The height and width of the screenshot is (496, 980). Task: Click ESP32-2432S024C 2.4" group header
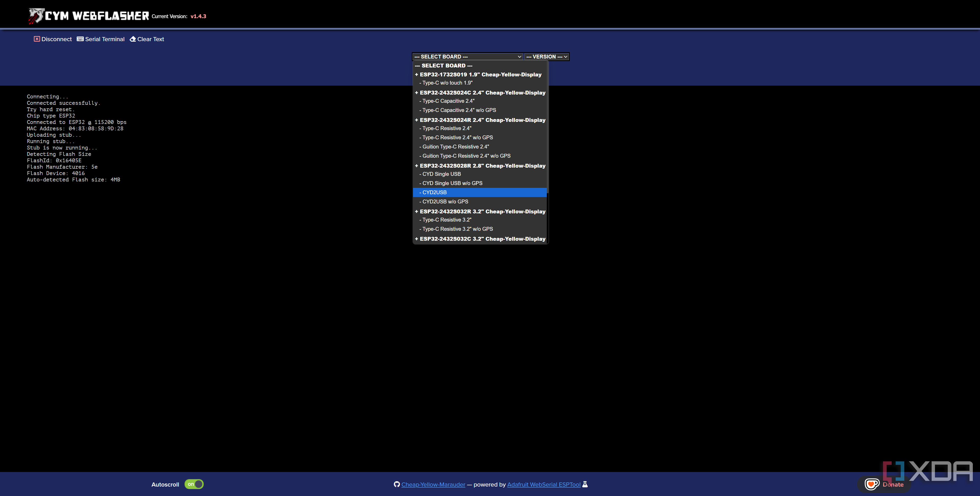tap(480, 93)
